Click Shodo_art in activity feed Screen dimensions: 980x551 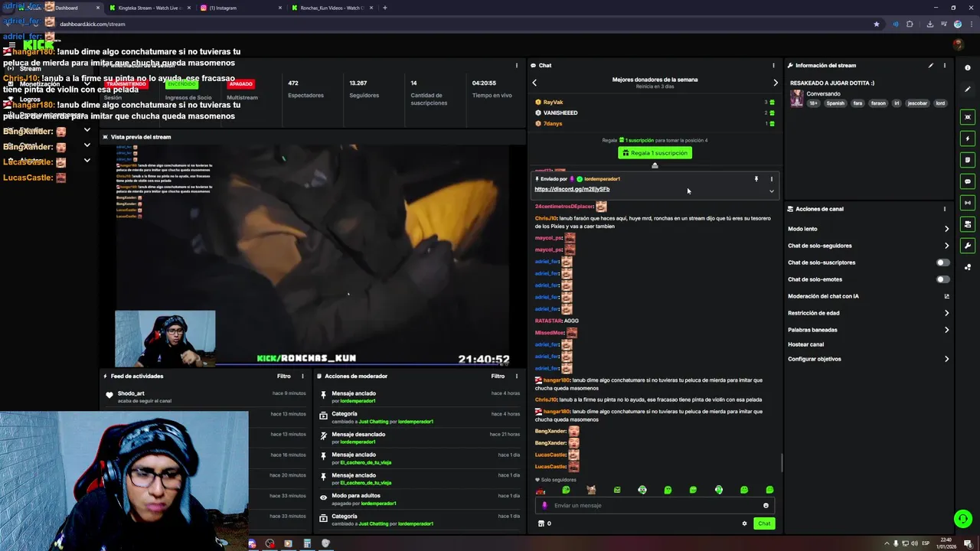(131, 393)
